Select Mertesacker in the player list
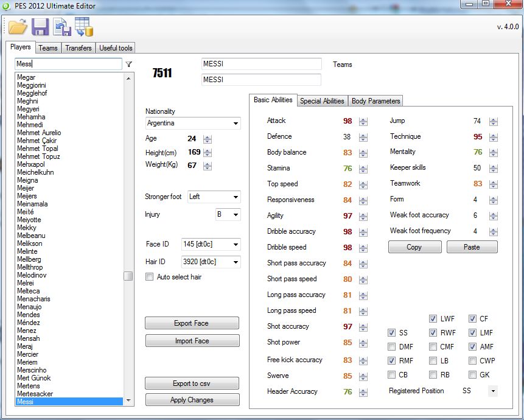The height and width of the screenshot is (420, 524). pyautogui.click(x=35, y=394)
